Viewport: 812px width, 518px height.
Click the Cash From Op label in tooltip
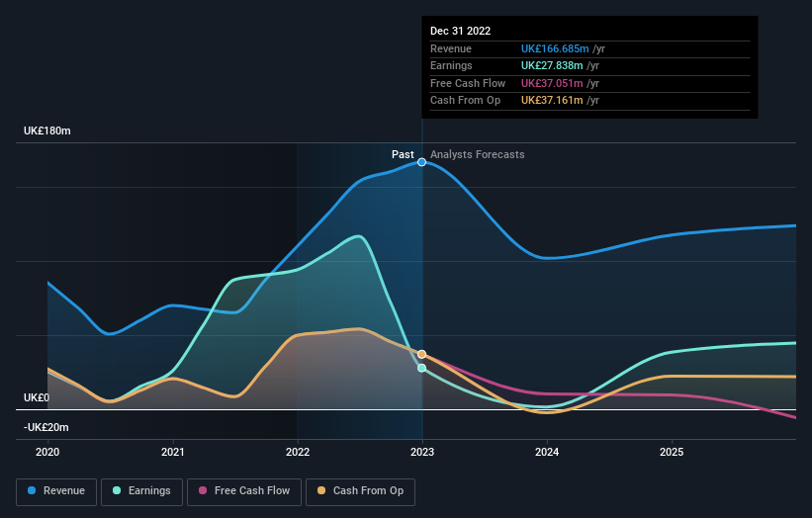pos(465,101)
